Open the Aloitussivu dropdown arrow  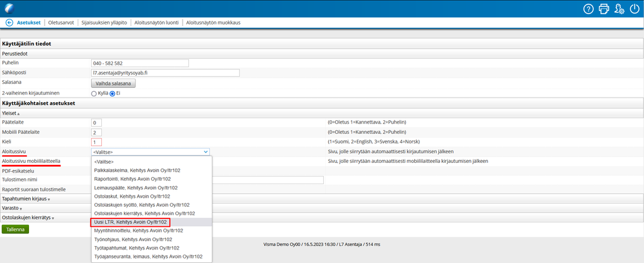point(205,152)
